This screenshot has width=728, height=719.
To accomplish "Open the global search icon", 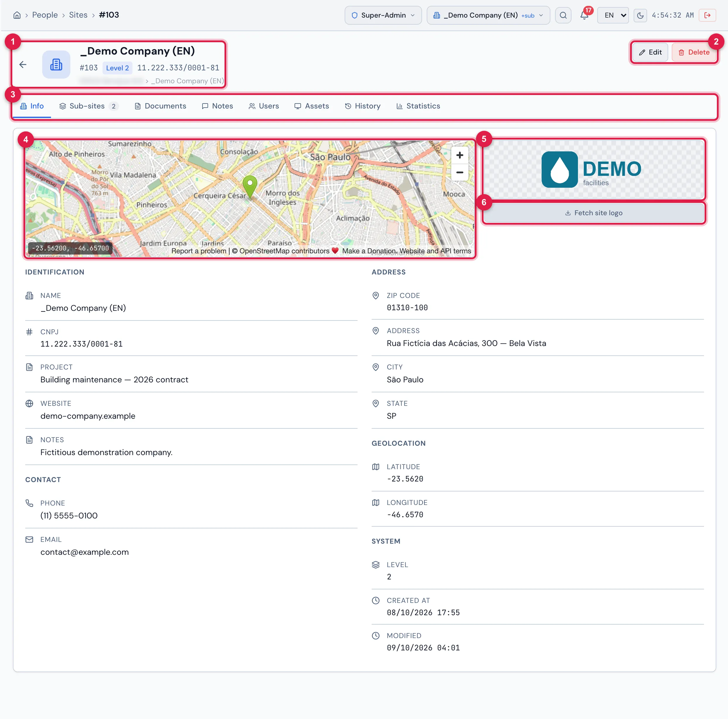I will (563, 15).
